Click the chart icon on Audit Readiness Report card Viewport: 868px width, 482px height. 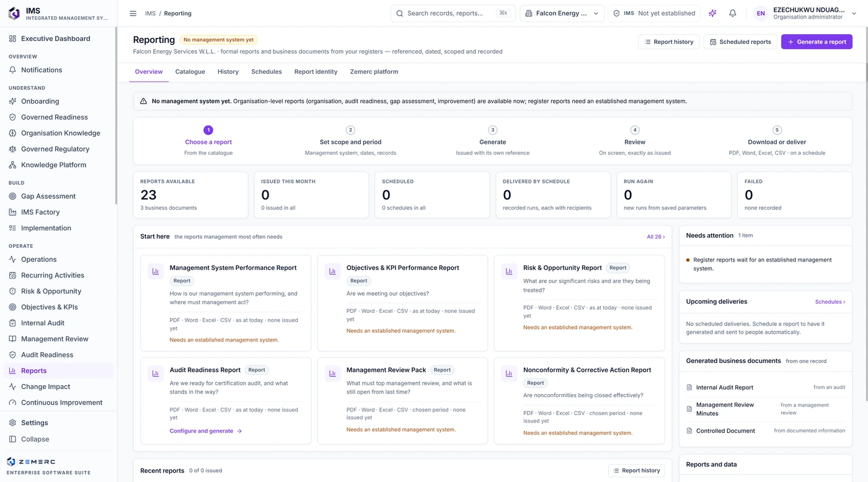[x=156, y=374]
